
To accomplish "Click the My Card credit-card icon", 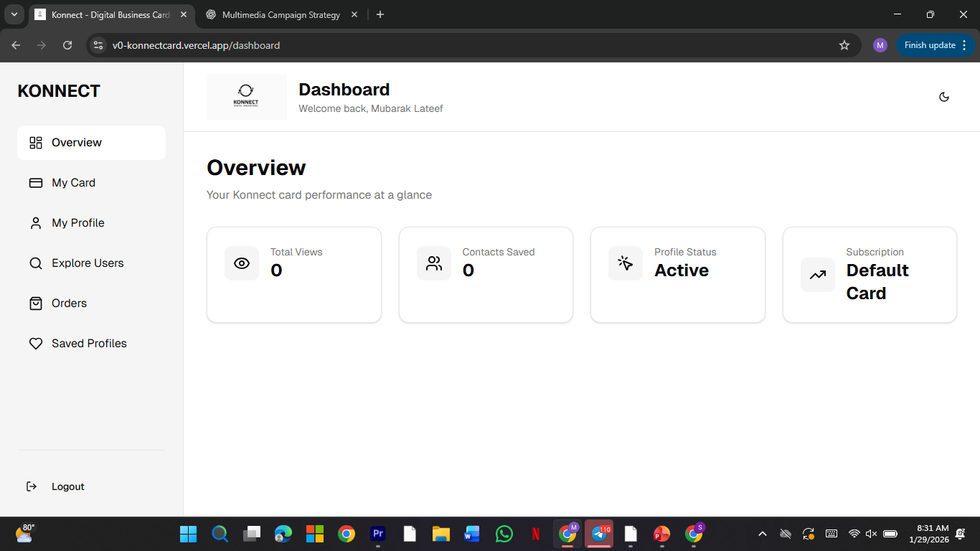I will [36, 182].
